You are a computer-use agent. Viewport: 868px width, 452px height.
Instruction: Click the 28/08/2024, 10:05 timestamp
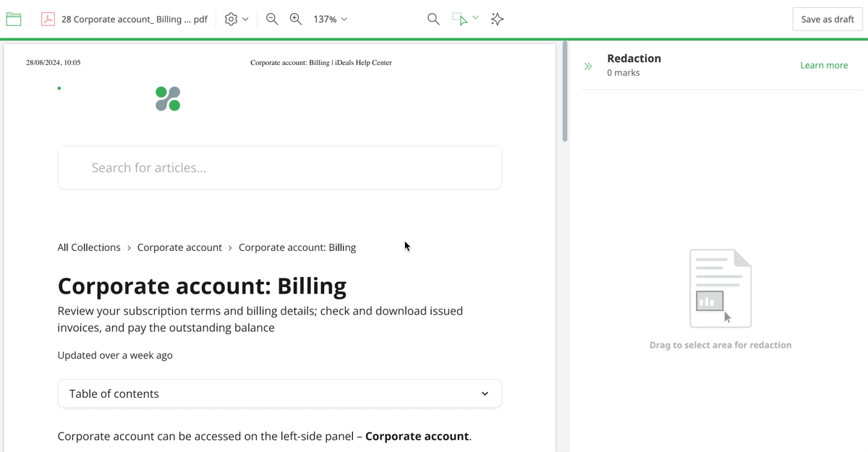[54, 63]
